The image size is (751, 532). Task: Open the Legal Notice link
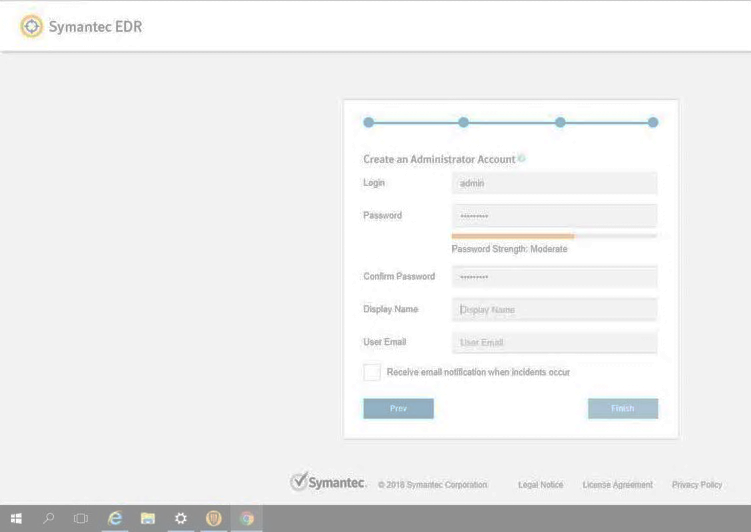[x=540, y=485]
